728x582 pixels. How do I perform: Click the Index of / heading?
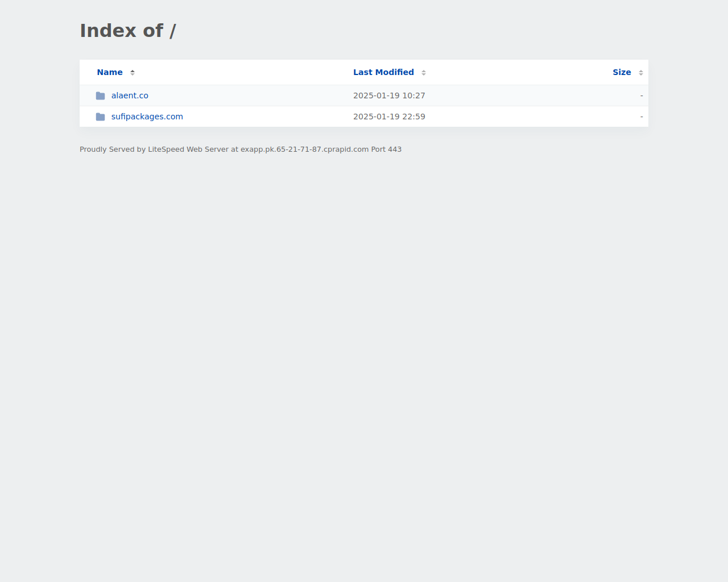128,31
